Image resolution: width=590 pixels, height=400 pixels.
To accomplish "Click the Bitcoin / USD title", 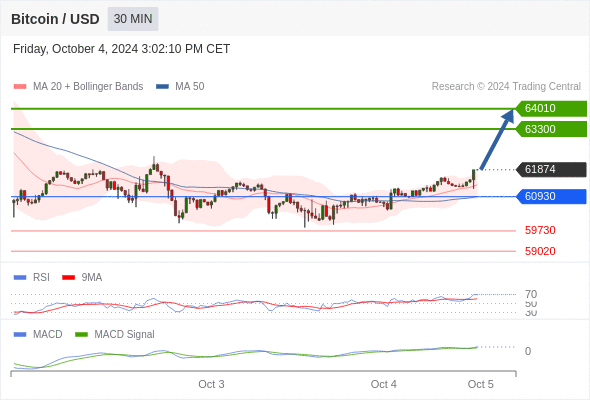I will tap(55, 19).
